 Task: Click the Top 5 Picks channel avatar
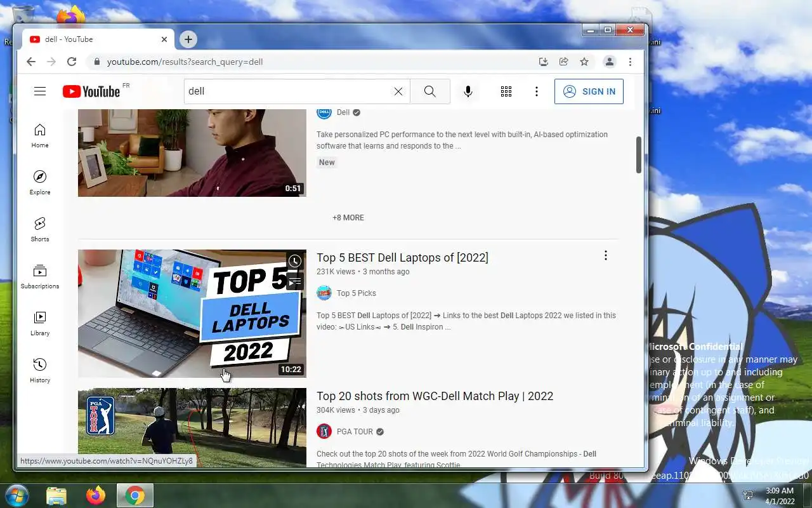point(324,293)
